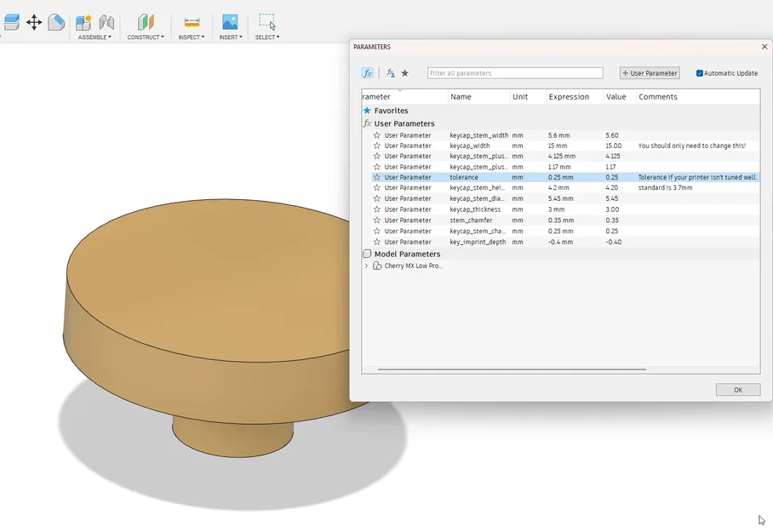The width and height of the screenshot is (773, 532).
Task: Click the 4.125 mm expression cell
Action: coord(562,156)
